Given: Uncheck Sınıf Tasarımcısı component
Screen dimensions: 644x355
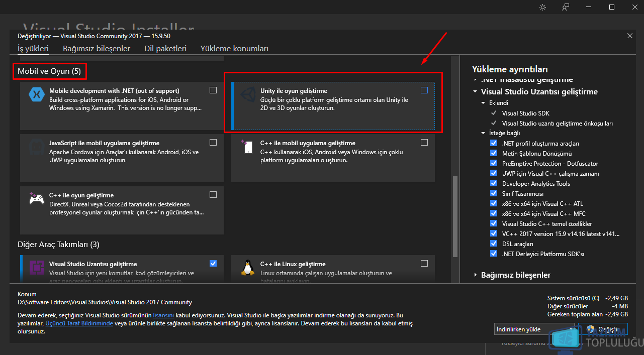Looking at the screenshot, I should click(x=493, y=194).
